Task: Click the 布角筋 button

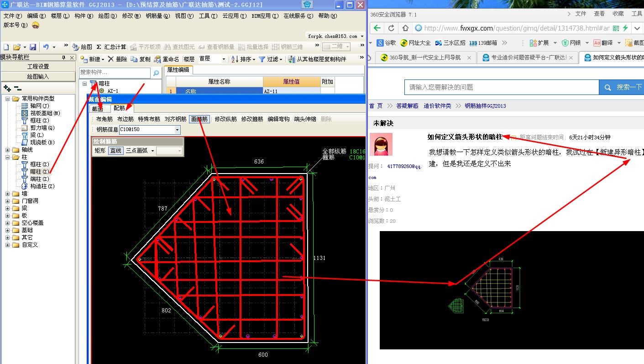Action: [104, 119]
